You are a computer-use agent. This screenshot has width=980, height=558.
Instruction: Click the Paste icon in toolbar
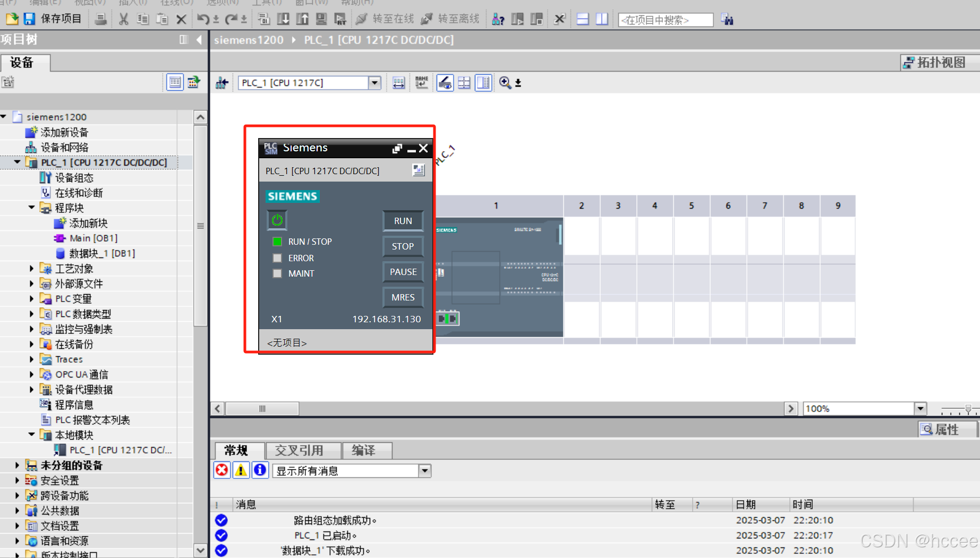[161, 19]
